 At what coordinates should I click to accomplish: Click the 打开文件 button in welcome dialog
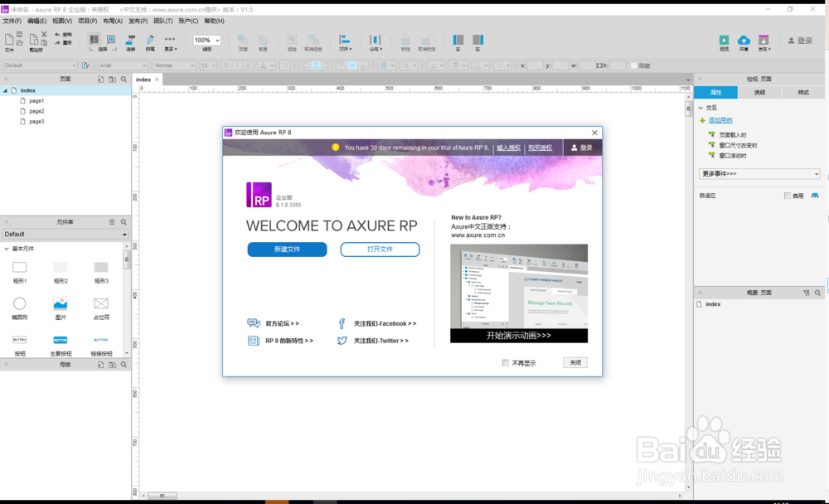pos(380,249)
